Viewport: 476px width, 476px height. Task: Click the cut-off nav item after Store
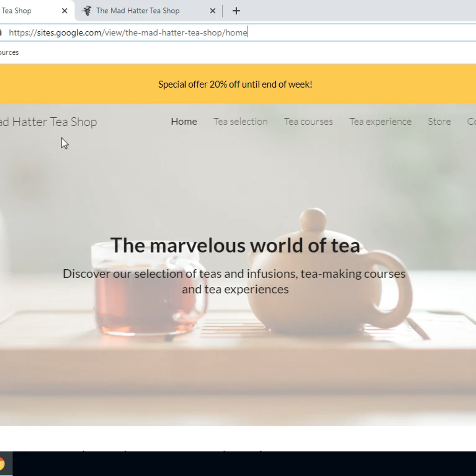[x=471, y=122]
